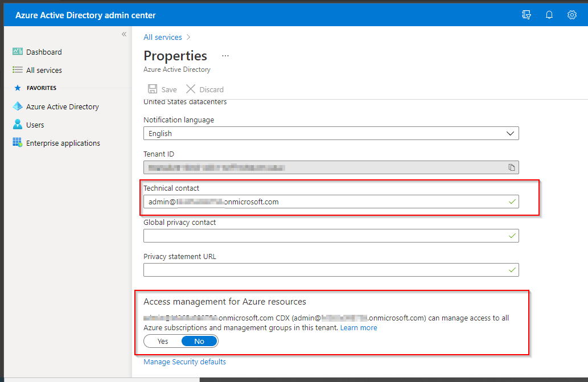Image resolution: width=588 pixels, height=382 pixels.
Task: Open Enterprise applications via its grid icon
Action: [17, 143]
